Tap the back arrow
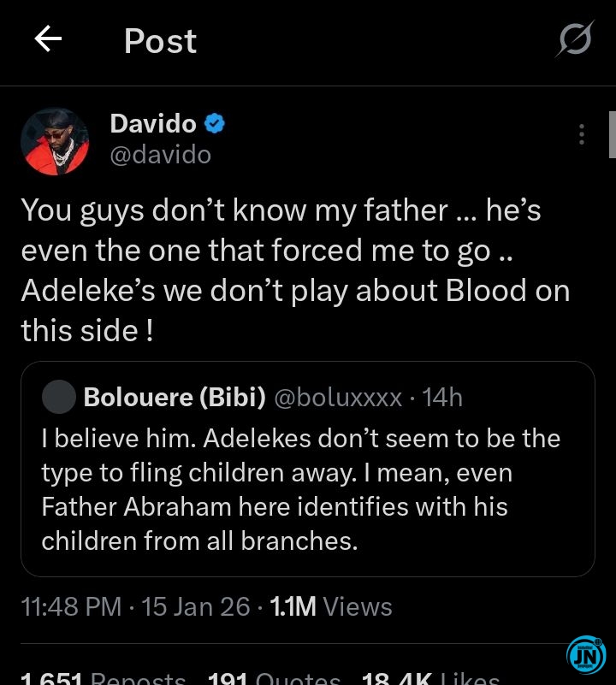The width and height of the screenshot is (616, 685). point(48,39)
